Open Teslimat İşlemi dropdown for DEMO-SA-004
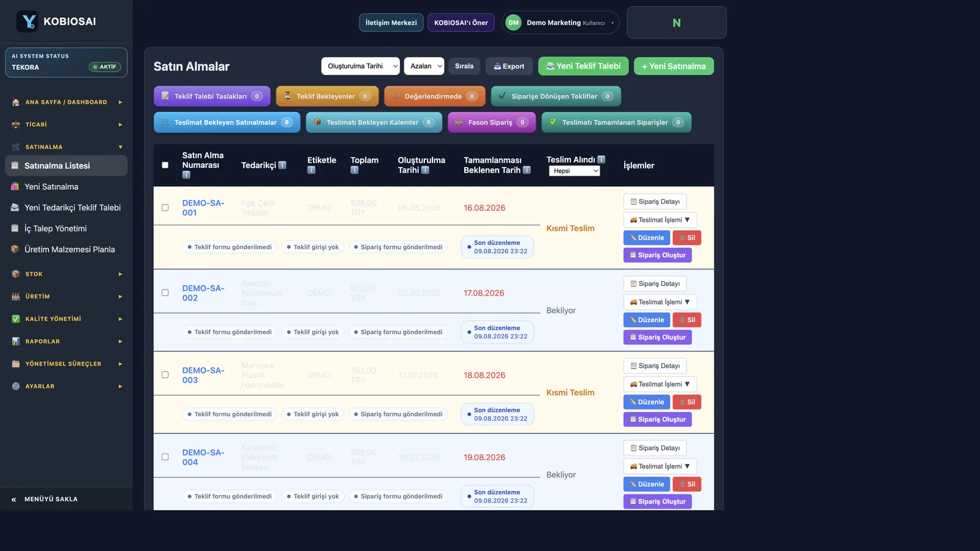Screen dimensions: 980x551 click(660, 466)
